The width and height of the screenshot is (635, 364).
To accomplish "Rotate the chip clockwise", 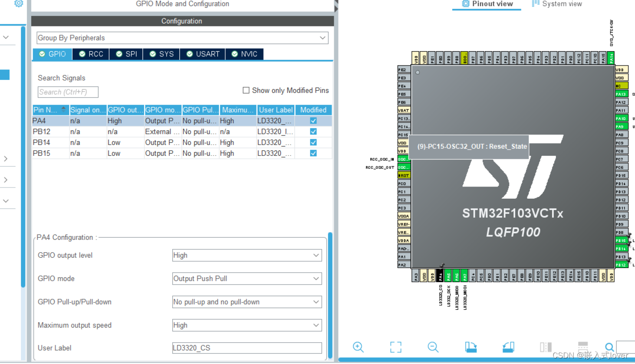I will coord(470,347).
